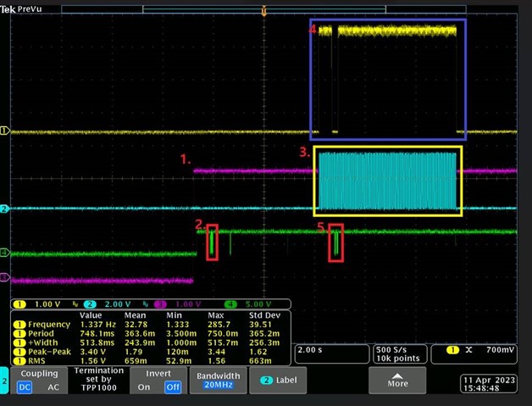The width and height of the screenshot is (532, 406).
Task: Click the channel 2 cyan ground marker
Action: coord(3,209)
